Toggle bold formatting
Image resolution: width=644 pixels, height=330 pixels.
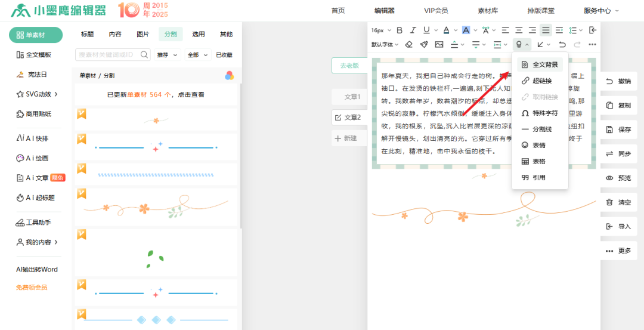click(399, 30)
